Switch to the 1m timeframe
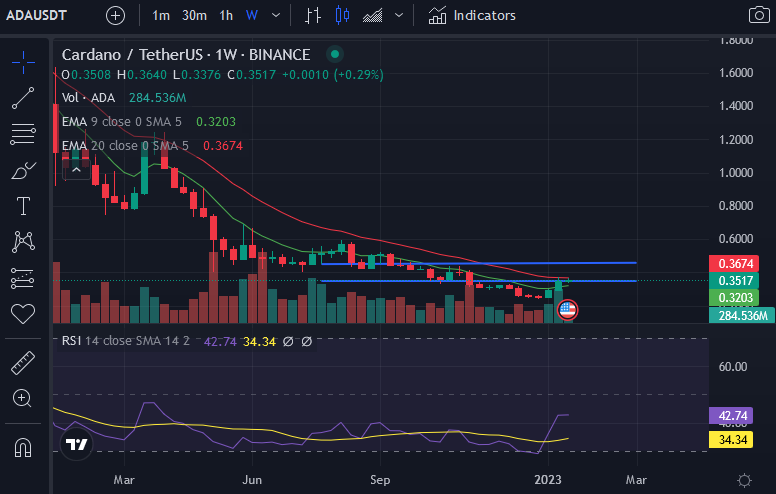 (161, 16)
